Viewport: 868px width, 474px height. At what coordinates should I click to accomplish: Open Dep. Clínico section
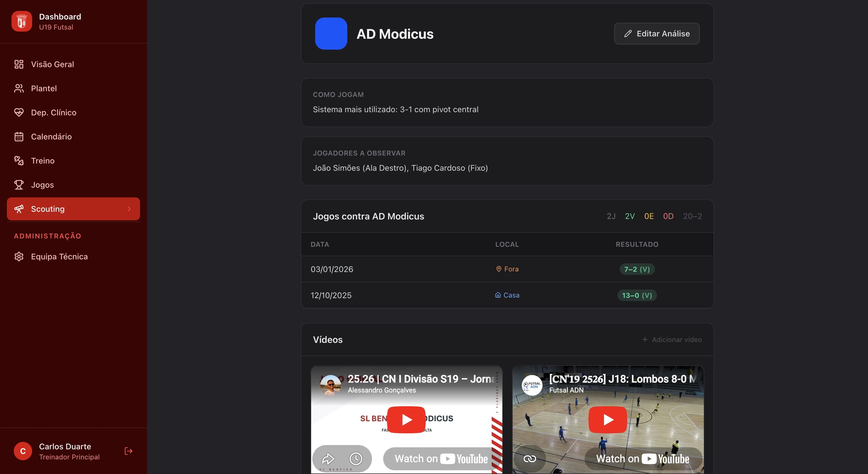coord(73,112)
